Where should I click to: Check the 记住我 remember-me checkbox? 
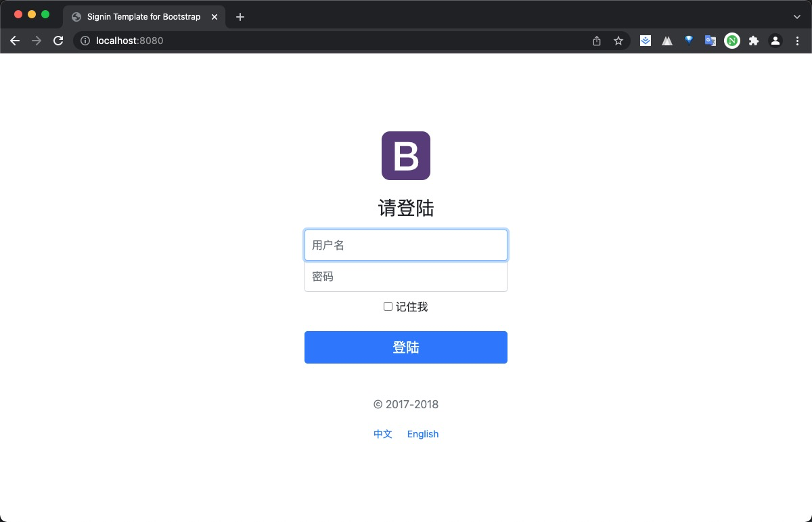tap(387, 307)
